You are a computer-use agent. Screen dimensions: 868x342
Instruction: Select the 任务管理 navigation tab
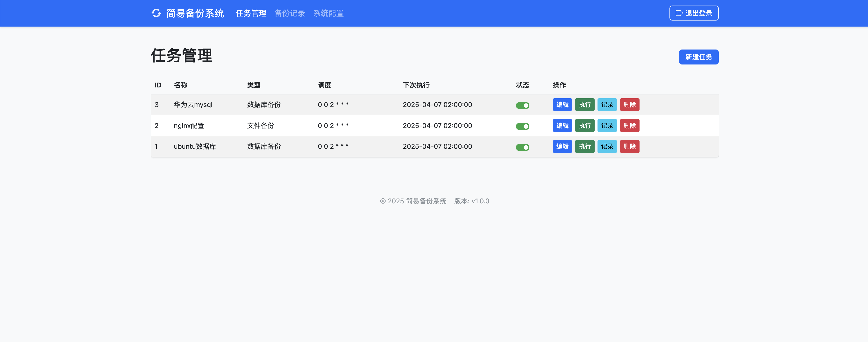point(251,13)
